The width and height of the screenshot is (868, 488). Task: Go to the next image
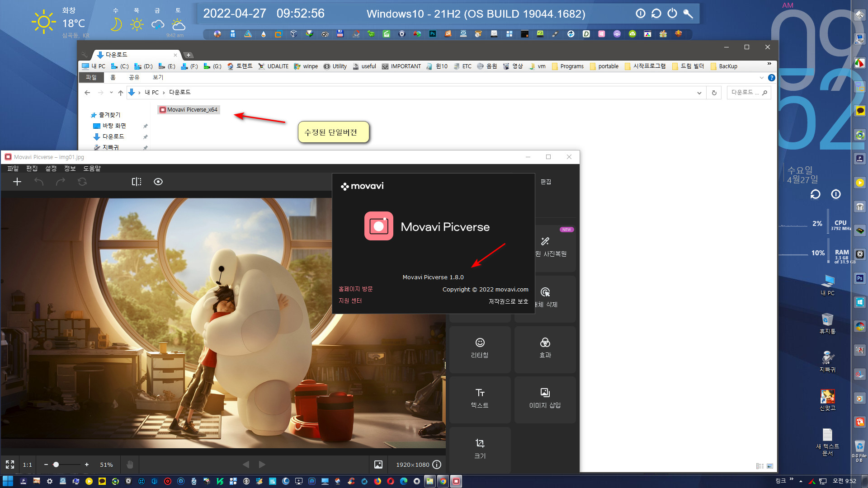(x=262, y=465)
